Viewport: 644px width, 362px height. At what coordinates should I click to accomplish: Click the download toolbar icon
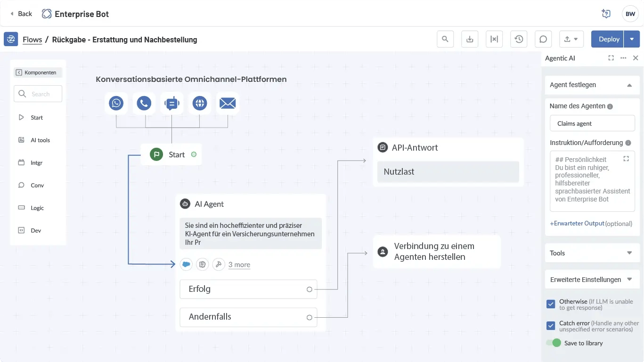click(x=470, y=40)
